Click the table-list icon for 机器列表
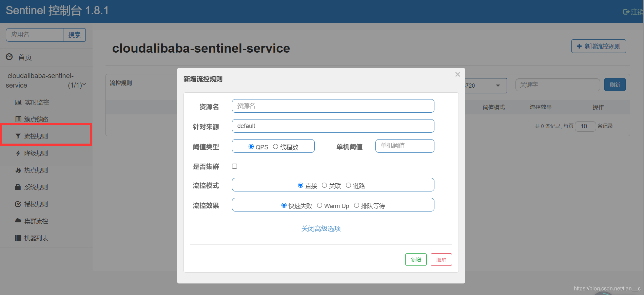The image size is (644, 295). [18, 238]
